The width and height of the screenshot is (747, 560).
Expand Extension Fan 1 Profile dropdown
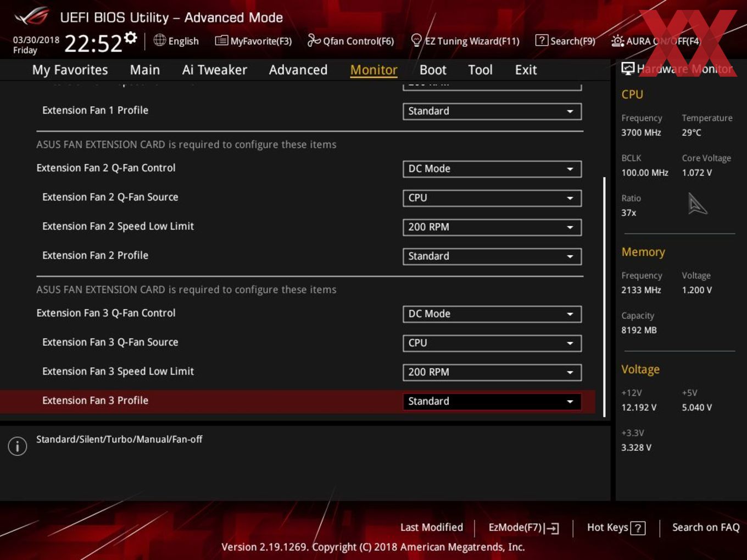(492, 111)
